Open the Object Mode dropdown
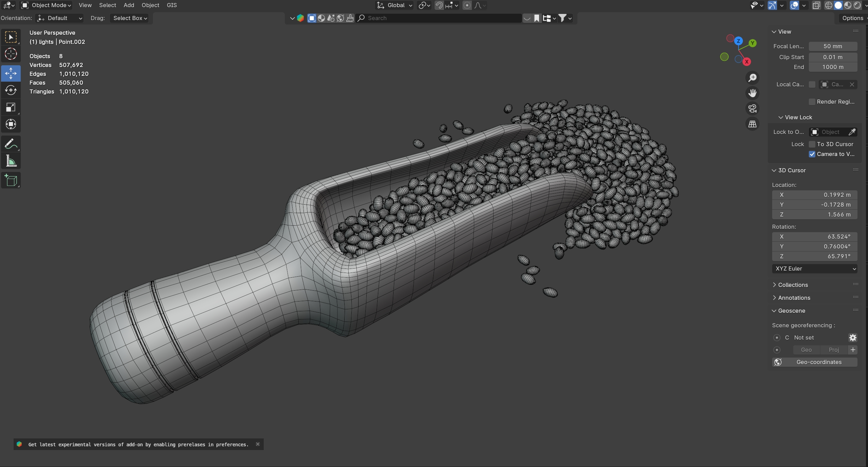Viewport: 868px width, 467px height. pos(46,5)
